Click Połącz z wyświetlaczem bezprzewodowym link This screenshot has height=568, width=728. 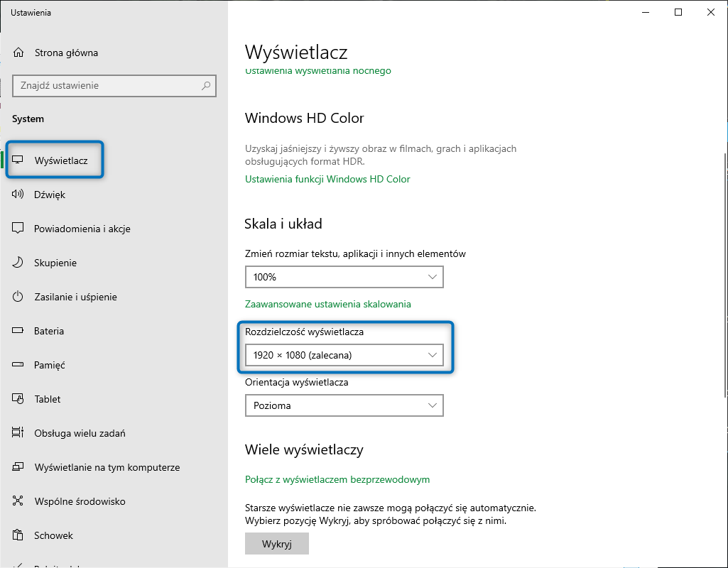point(337,479)
